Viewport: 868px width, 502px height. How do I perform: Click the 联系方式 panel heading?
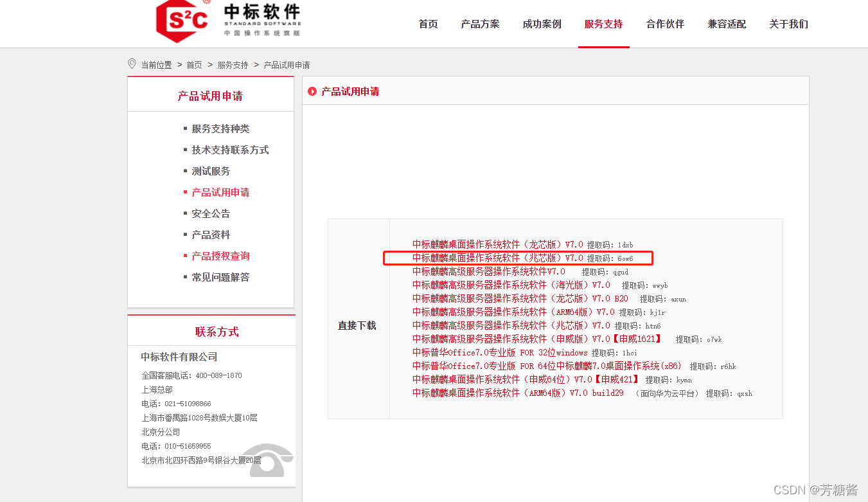pos(217,332)
